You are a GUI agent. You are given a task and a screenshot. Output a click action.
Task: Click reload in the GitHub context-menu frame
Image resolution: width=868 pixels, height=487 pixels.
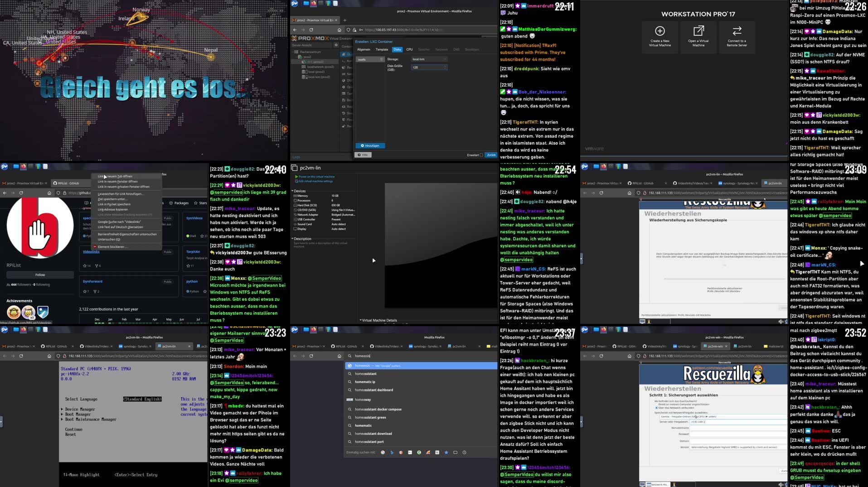point(21,193)
